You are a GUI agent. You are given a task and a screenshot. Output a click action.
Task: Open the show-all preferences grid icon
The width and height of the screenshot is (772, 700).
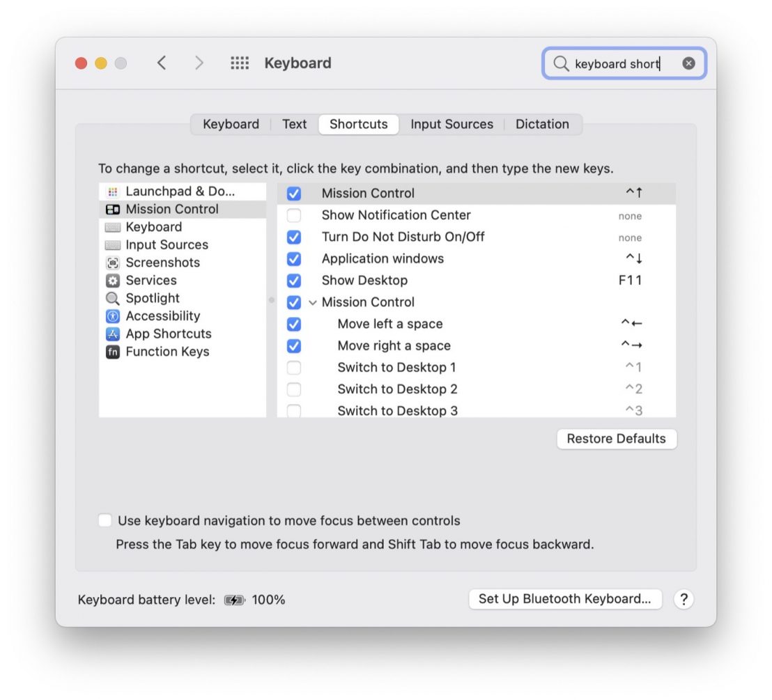(x=240, y=63)
